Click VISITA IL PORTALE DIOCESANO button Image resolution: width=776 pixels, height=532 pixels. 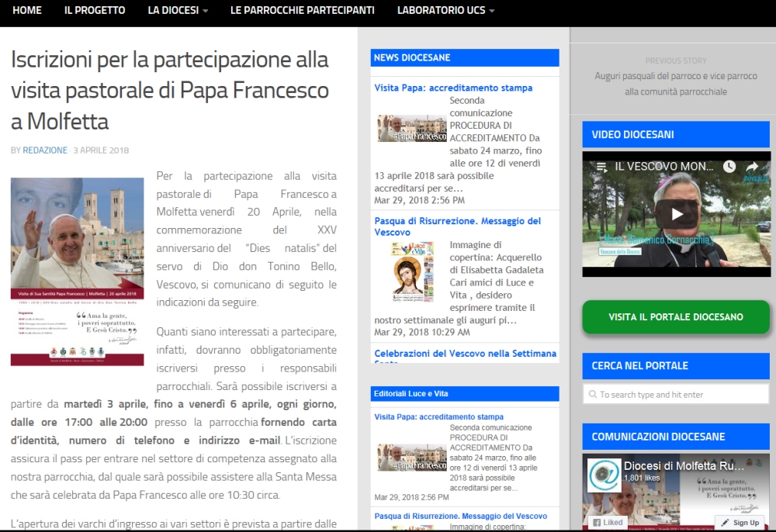[676, 317]
